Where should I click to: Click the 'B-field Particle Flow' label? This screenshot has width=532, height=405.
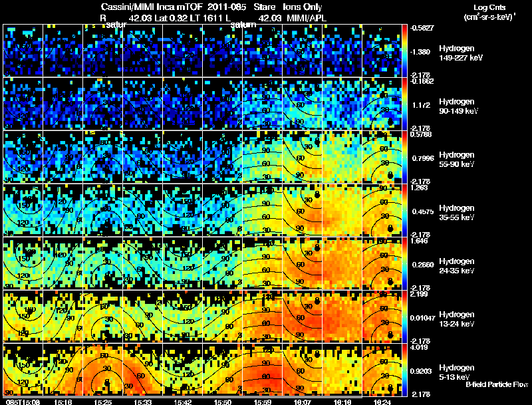[x=497, y=384]
